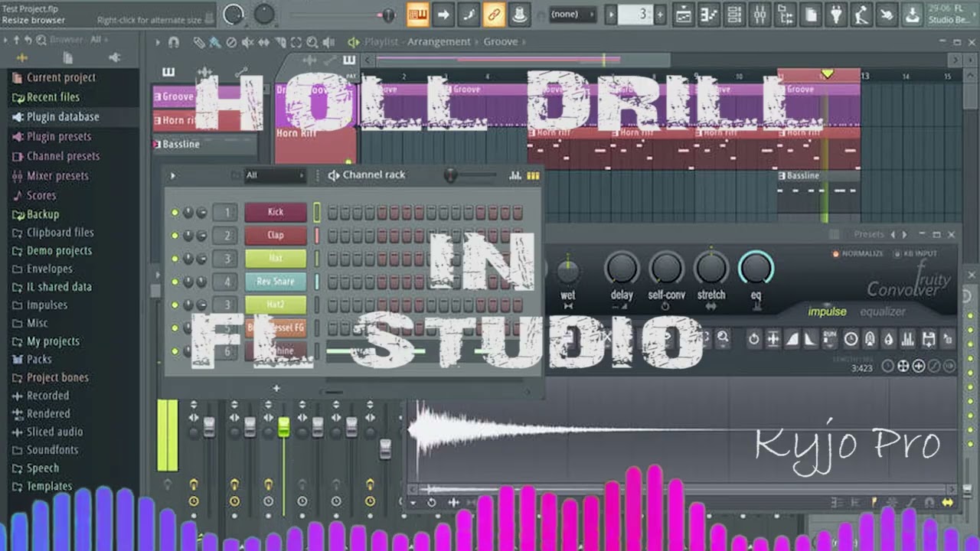Click the Kick mixer track number 1 box

click(224, 213)
